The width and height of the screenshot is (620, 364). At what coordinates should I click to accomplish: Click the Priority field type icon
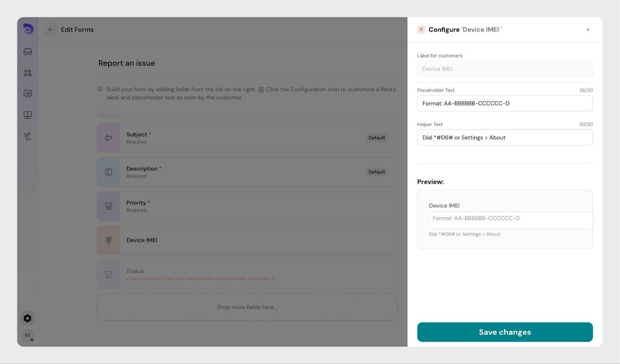(108, 206)
